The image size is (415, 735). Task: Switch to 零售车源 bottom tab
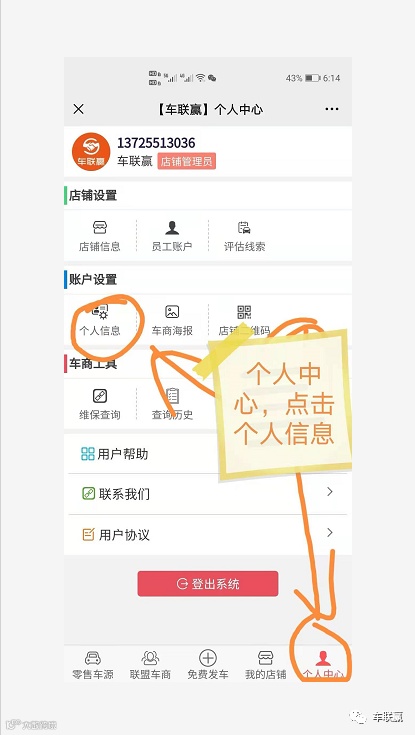point(92,665)
